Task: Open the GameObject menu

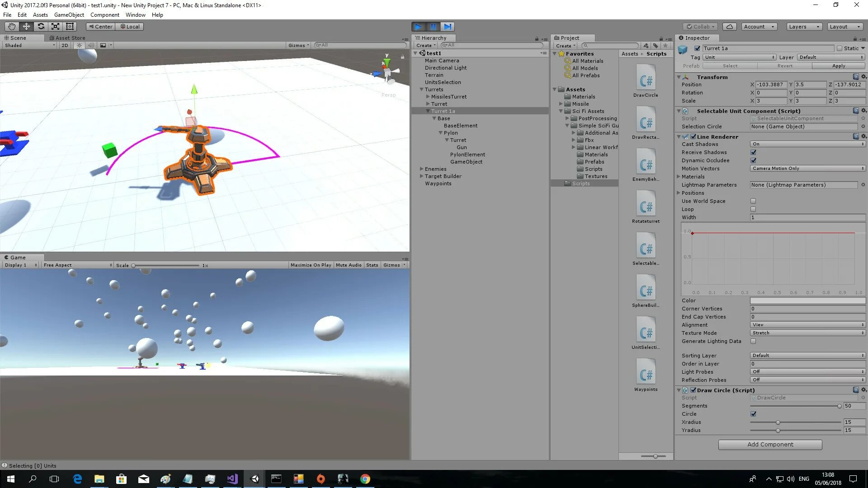Action: 69,15
